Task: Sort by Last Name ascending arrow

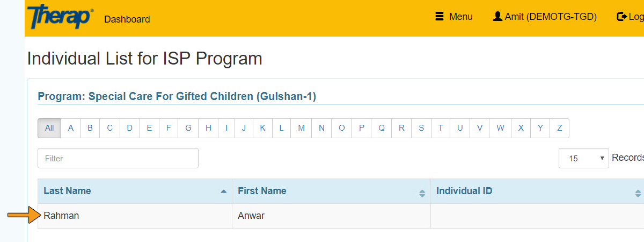Action: pos(223,191)
